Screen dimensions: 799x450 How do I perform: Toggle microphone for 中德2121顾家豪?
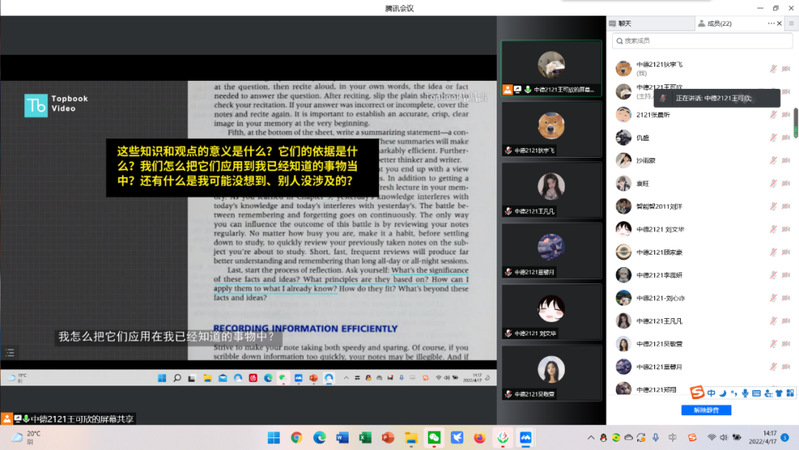(772, 252)
